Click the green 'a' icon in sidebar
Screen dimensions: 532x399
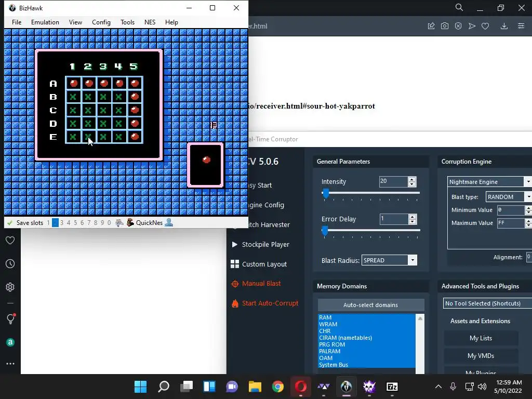click(x=10, y=342)
